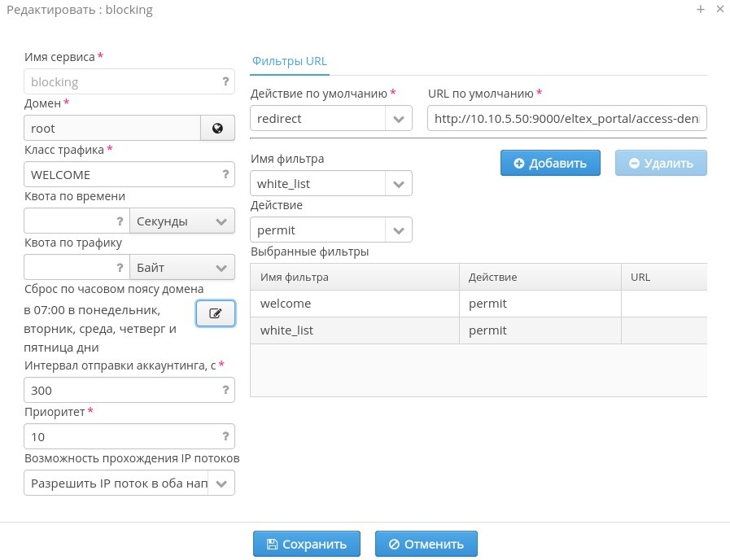Expand the dialog with plus icon
Viewport: 730px width, 560px height.
point(700,10)
